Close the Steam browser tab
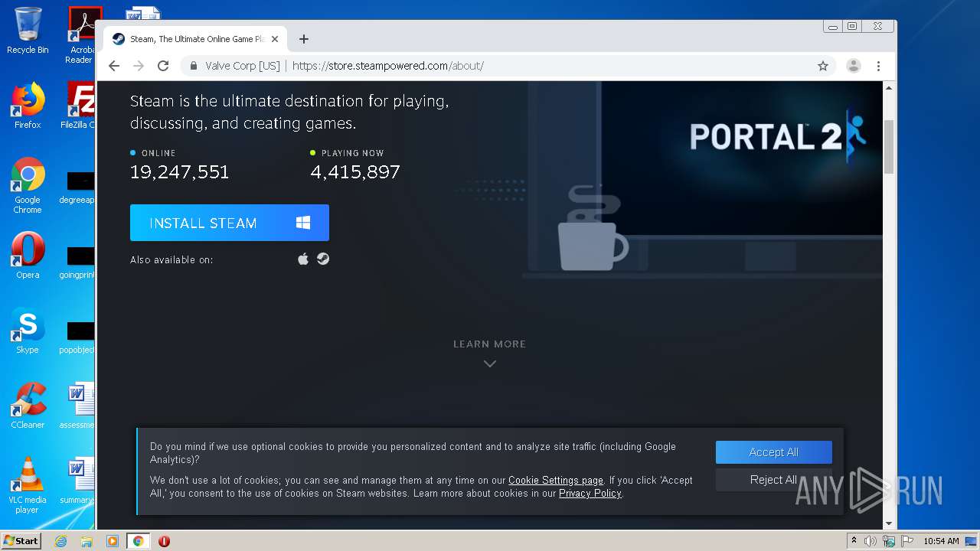The height and width of the screenshot is (551, 980). pyautogui.click(x=275, y=39)
